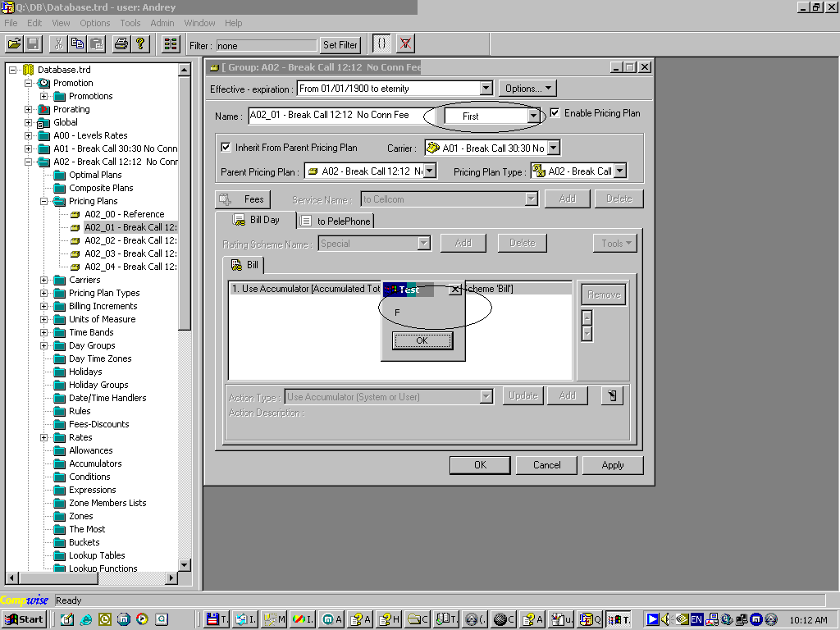Expand the Pricing Plan Type dropdown

(619, 171)
